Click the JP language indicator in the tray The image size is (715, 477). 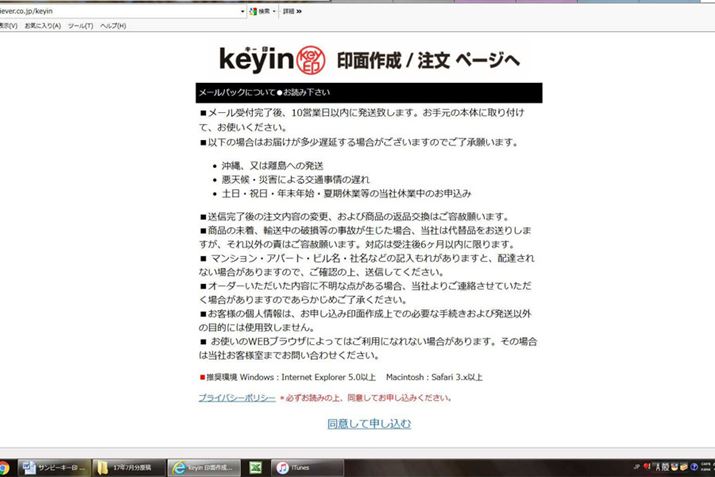tap(637, 467)
